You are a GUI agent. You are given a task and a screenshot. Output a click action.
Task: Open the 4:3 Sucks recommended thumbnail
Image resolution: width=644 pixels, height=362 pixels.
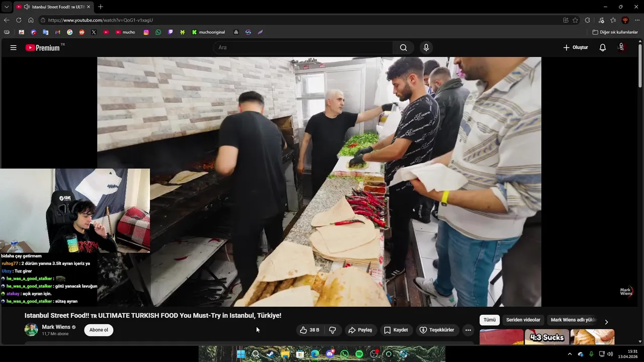click(x=547, y=337)
